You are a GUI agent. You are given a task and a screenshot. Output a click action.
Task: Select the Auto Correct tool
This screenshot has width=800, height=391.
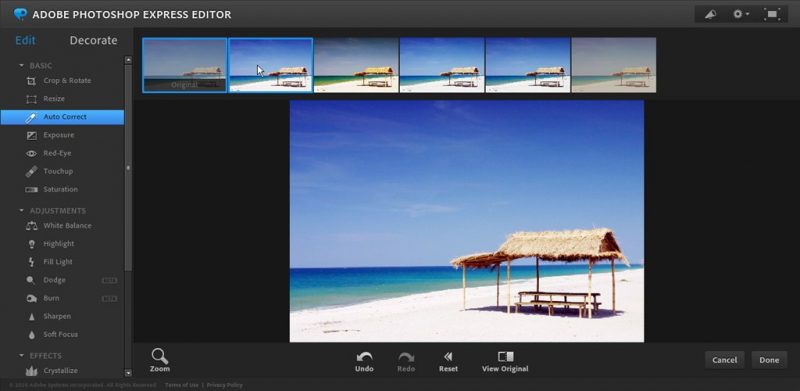(62, 117)
